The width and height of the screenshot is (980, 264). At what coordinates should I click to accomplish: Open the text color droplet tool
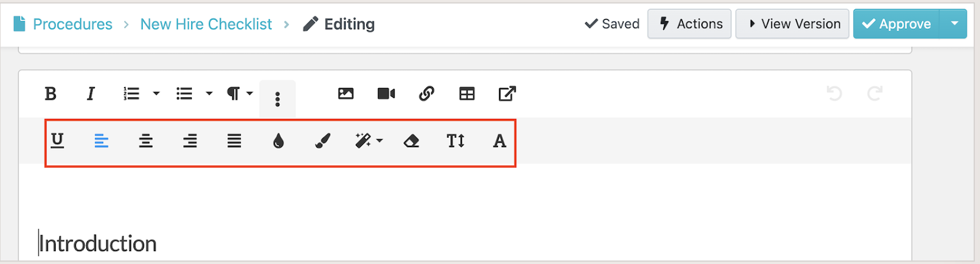(279, 141)
